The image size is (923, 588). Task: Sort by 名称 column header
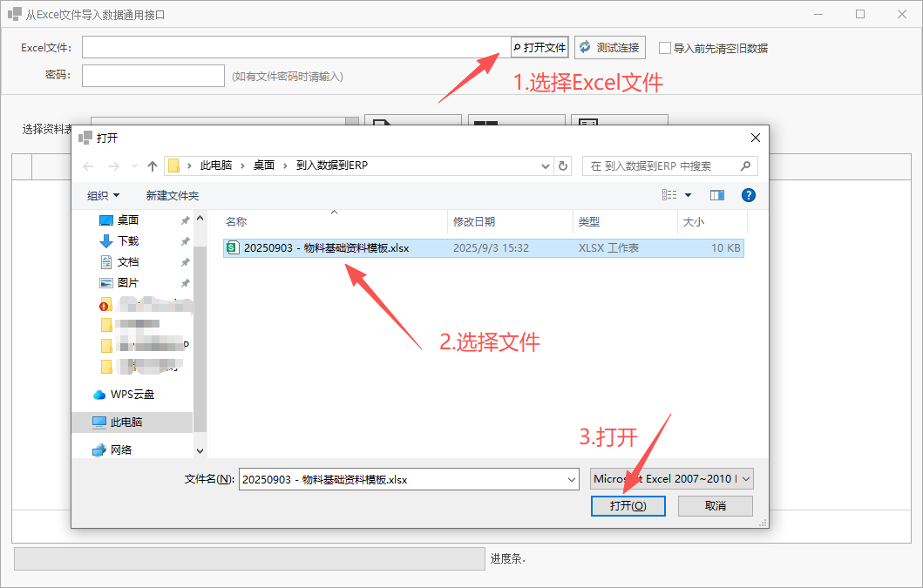pos(236,222)
